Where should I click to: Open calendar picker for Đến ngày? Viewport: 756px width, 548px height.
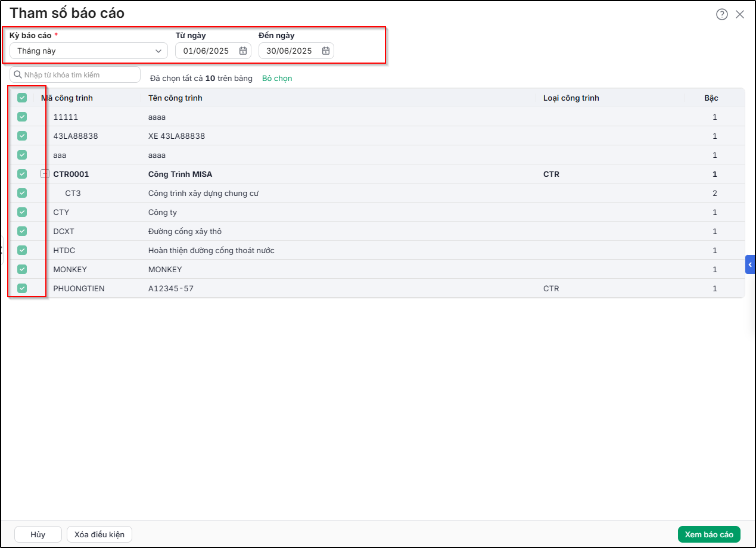(x=326, y=51)
